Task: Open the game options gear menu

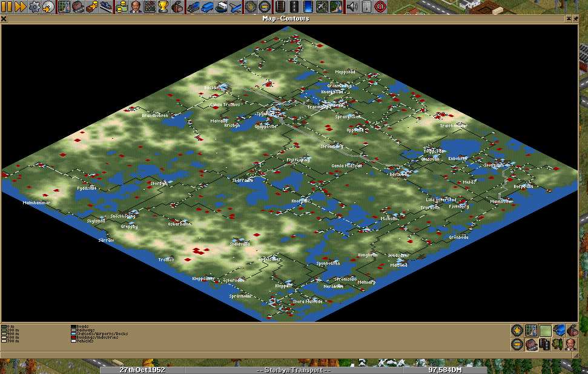Action: tap(34, 7)
